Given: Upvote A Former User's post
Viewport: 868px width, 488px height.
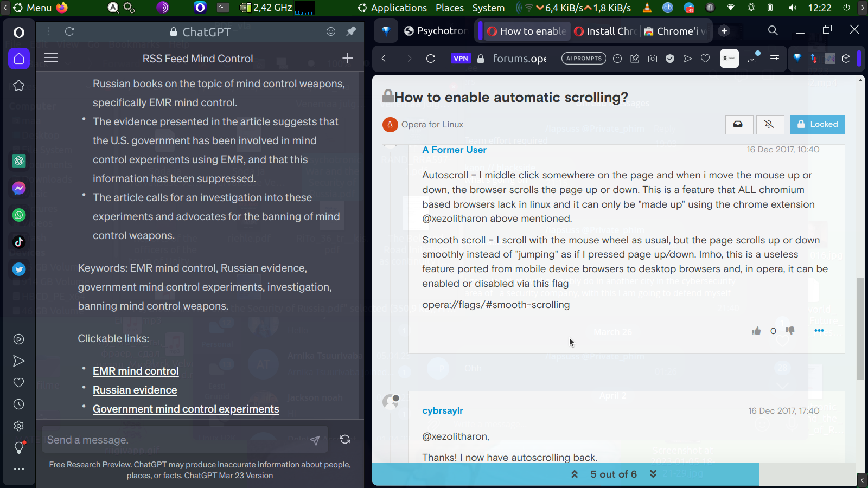Looking at the screenshot, I should click(x=756, y=331).
